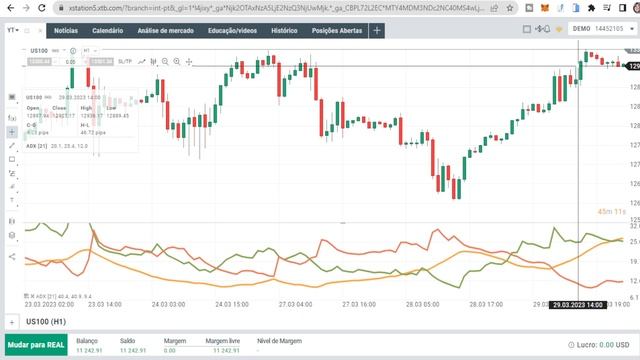Open the DEMO account dropdown
The height and width of the screenshot is (360, 640).
pyautogui.click(x=603, y=29)
